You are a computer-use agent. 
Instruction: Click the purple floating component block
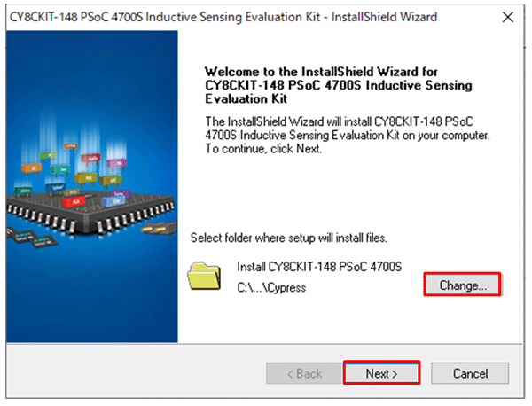tap(117, 165)
